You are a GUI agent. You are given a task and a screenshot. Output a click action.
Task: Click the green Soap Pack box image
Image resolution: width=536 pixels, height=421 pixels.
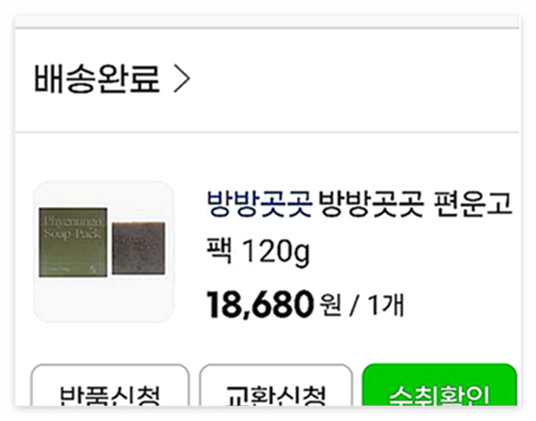point(73,242)
